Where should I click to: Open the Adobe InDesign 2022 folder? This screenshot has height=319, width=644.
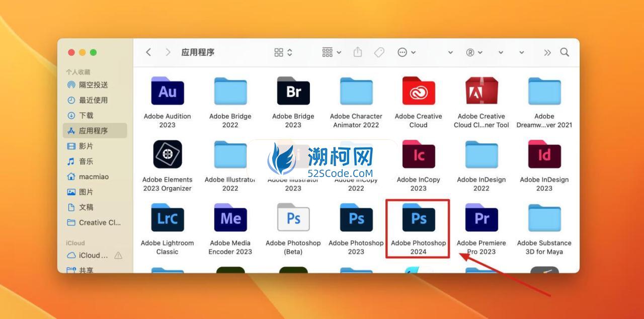coord(481,154)
